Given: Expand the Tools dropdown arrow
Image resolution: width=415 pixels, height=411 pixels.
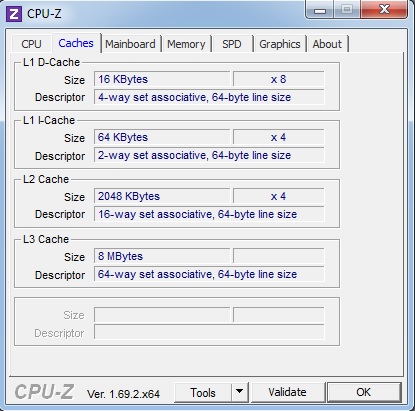Looking at the screenshot, I should pyautogui.click(x=239, y=392).
